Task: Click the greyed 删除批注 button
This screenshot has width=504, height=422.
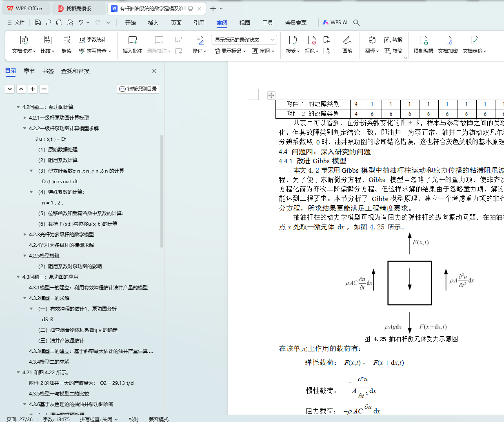Action: [x=159, y=44]
